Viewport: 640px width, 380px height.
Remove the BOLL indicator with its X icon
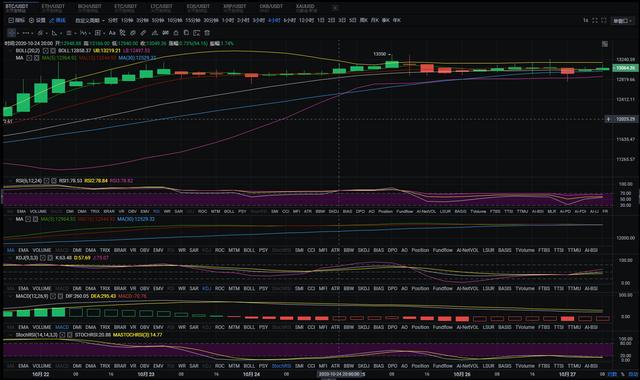tap(53, 51)
